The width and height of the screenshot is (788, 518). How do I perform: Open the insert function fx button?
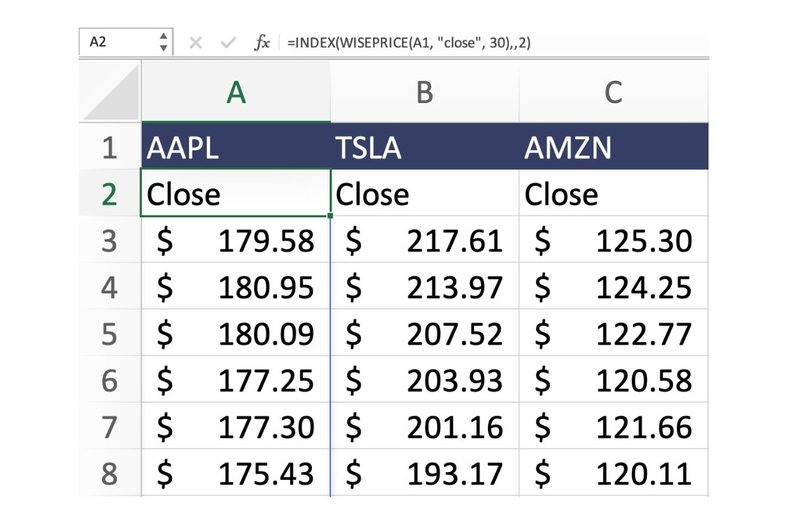(262, 43)
